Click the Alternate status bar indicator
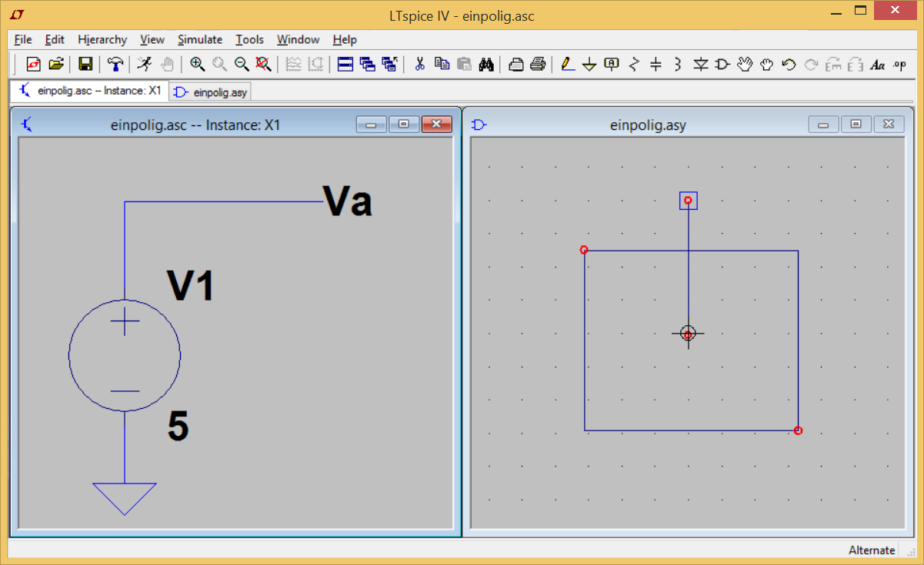The width and height of the screenshot is (924, 565). tap(872, 550)
